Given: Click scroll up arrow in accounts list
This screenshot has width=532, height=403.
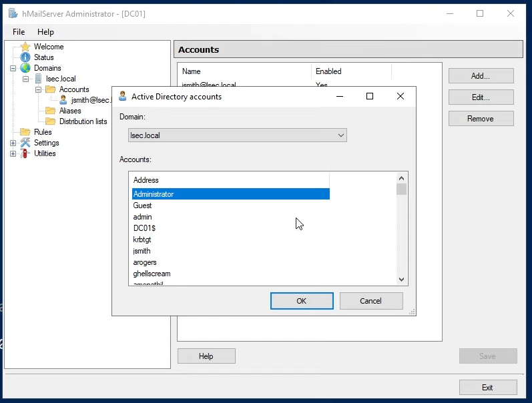Looking at the screenshot, I should [401, 178].
